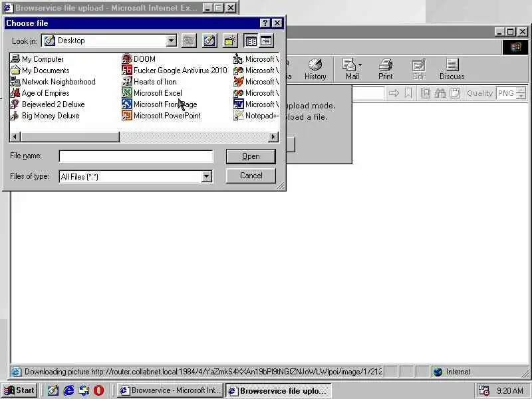This screenshot has height=399, width=532.
Task: Click the 9:20 AM clock
Action: click(x=510, y=391)
